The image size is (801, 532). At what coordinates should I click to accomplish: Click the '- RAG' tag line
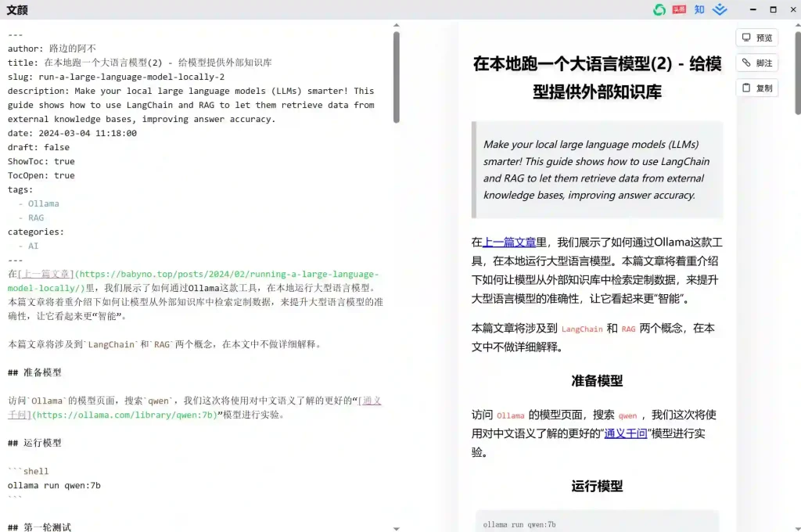coord(31,217)
